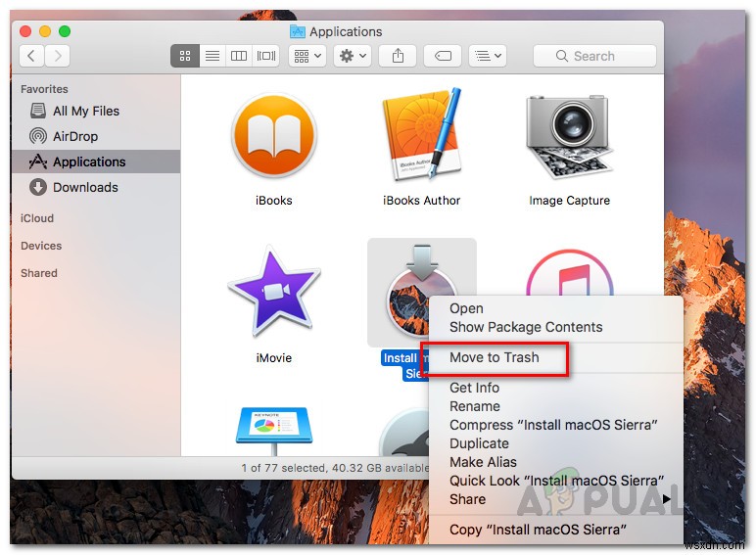Image resolution: width=756 pixels, height=555 pixels.
Task: Click the Devices sidebar section header
Action: click(41, 246)
